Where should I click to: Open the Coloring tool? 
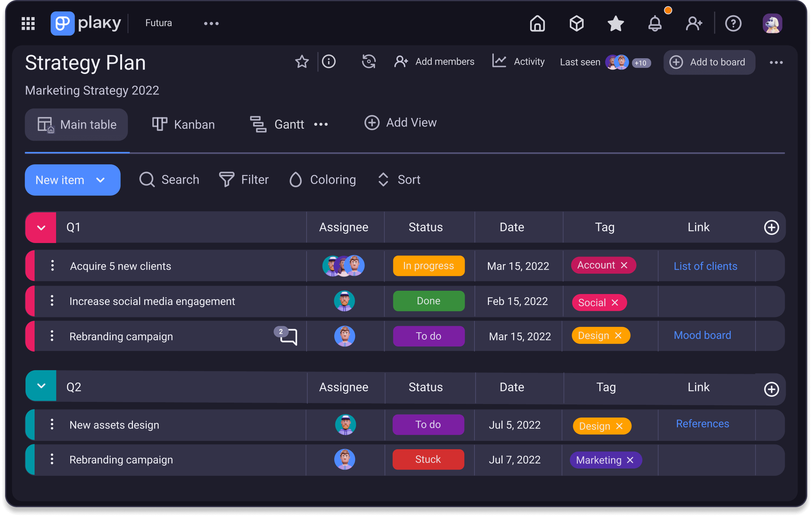point(322,180)
